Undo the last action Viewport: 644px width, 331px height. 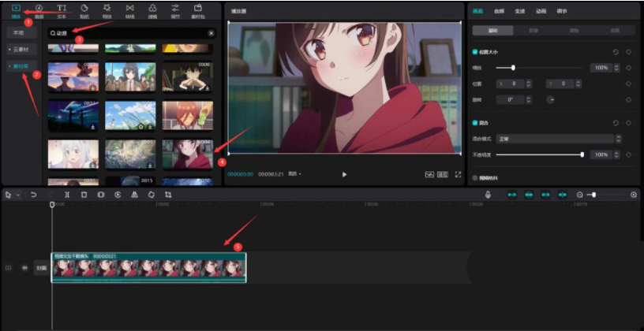pos(34,195)
